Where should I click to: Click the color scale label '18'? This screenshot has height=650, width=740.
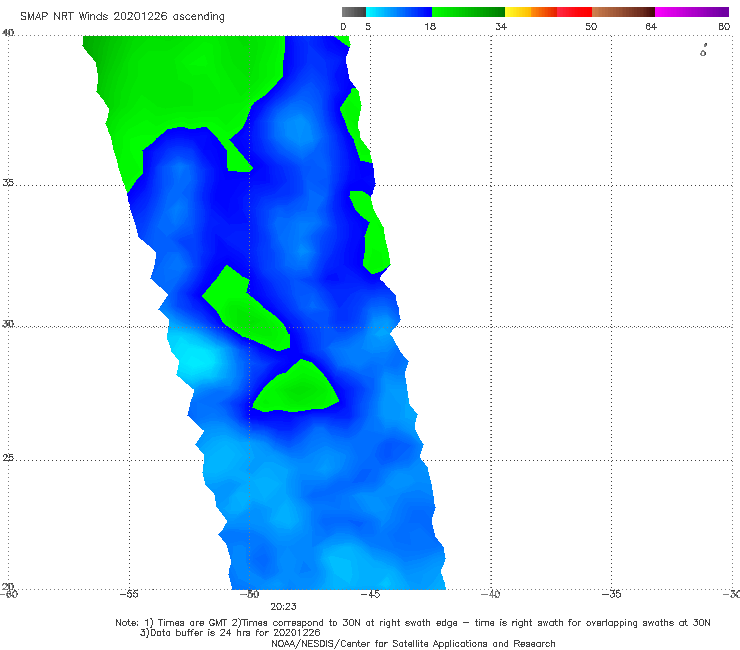[430, 26]
